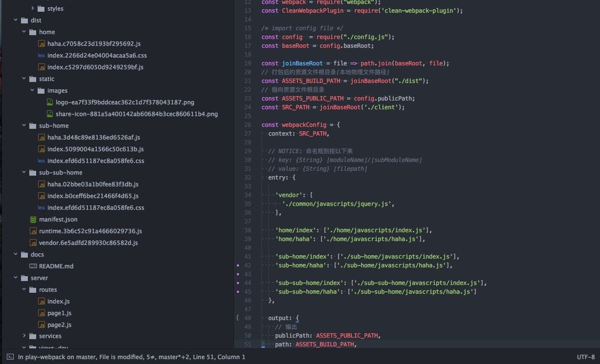Click "'./common/javascripts/jquery.js'" string on line 35
The height and width of the screenshot is (364, 600).
pos(337,203)
